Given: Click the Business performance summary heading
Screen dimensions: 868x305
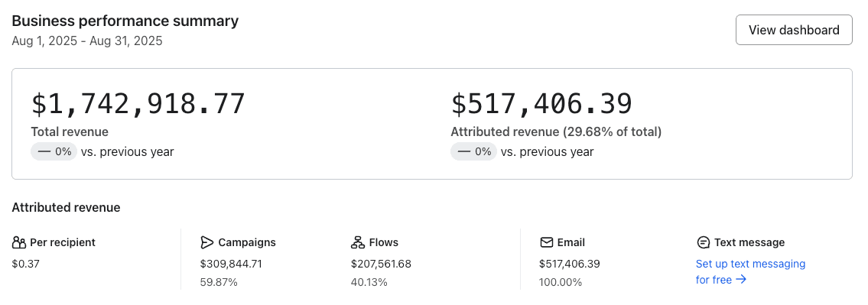Looking at the screenshot, I should pyautogui.click(x=125, y=21).
